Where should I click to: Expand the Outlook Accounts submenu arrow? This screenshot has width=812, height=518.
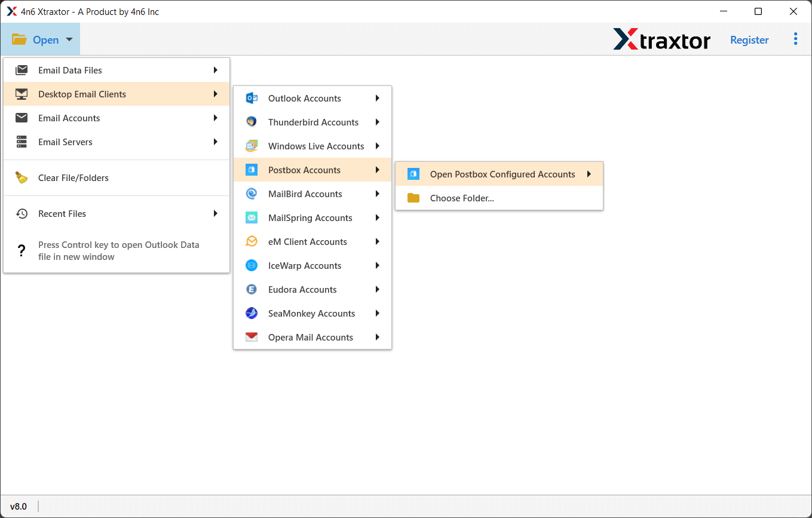pos(377,98)
